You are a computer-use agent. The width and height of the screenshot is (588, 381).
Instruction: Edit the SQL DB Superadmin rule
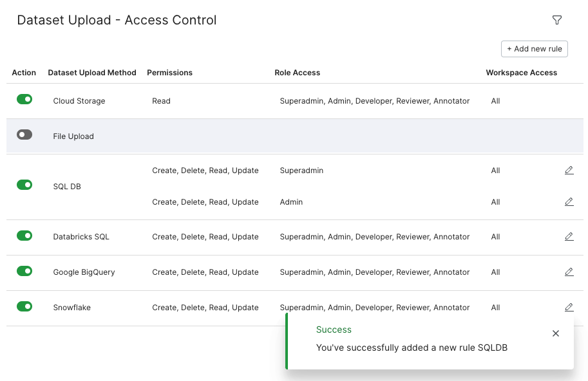(x=569, y=171)
